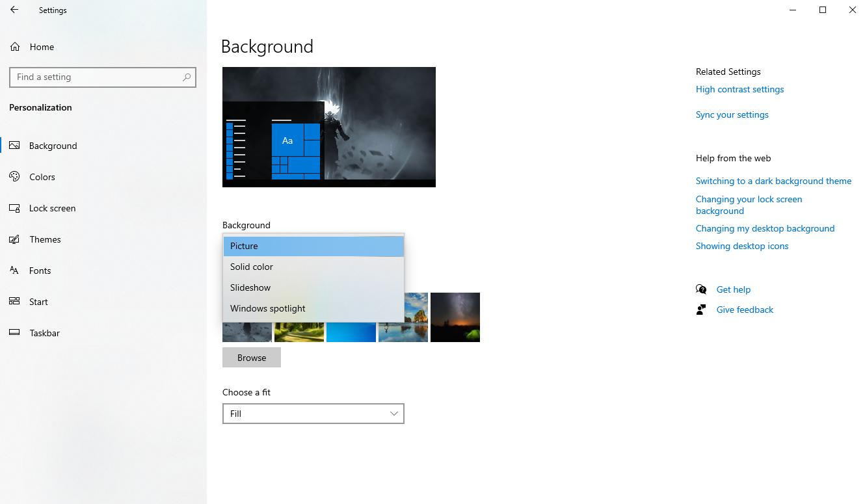The width and height of the screenshot is (865, 504).
Task: Open Changing your lock screen background link
Action: pyautogui.click(x=749, y=205)
